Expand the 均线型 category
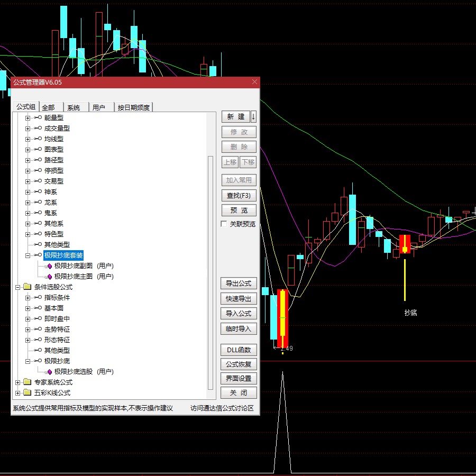This screenshot has width=476, height=476. pyautogui.click(x=28, y=139)
